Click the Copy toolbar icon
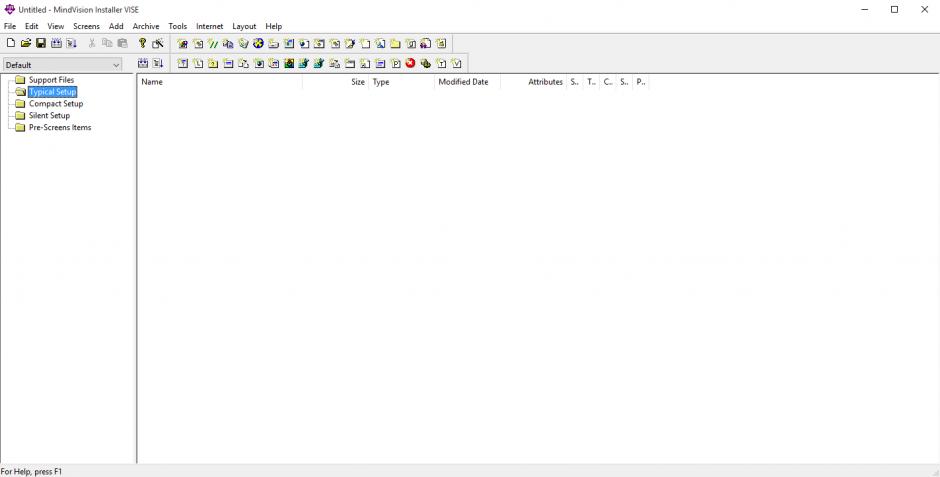Screen dimensions: 940x477 107,43
